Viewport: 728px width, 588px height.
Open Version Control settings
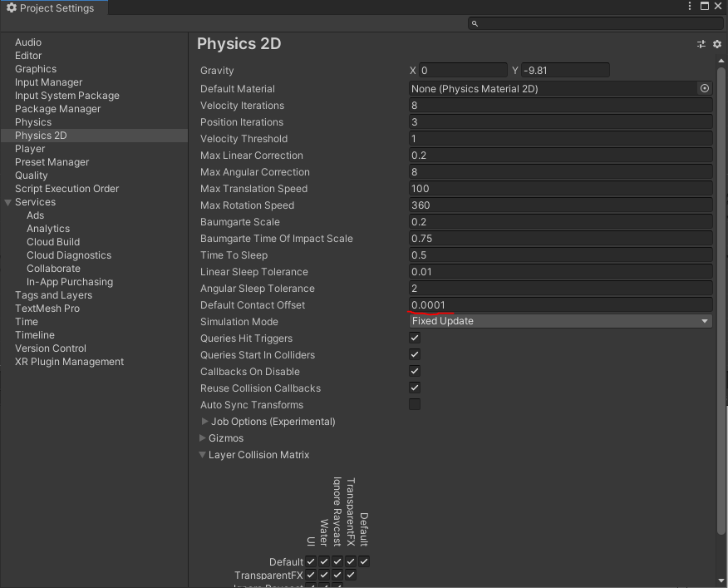tap(51, 348)
